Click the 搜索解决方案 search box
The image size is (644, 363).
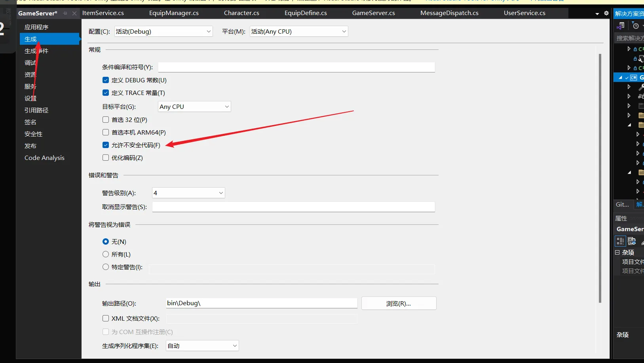point(629,38)
